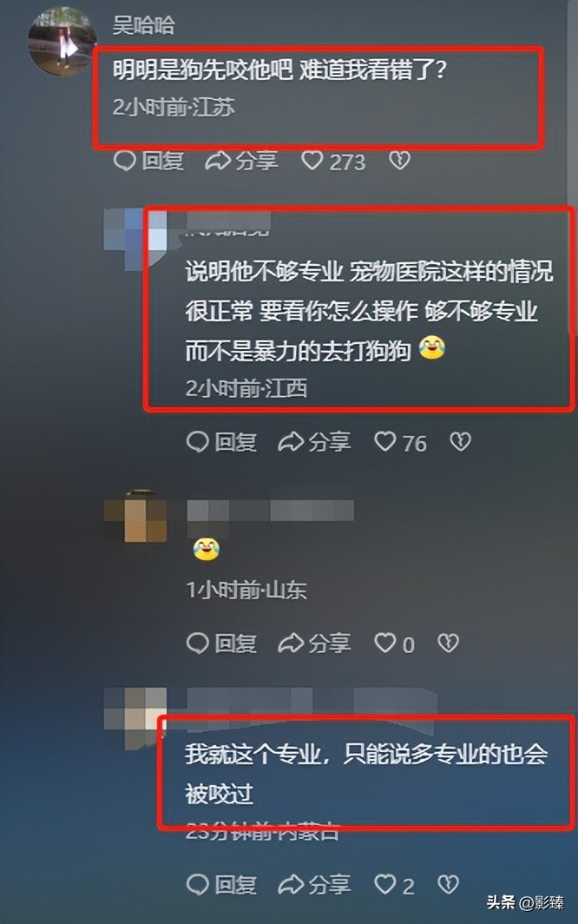
Task: Reply to the 吴哈哈 comment
Action: point(148,161)
